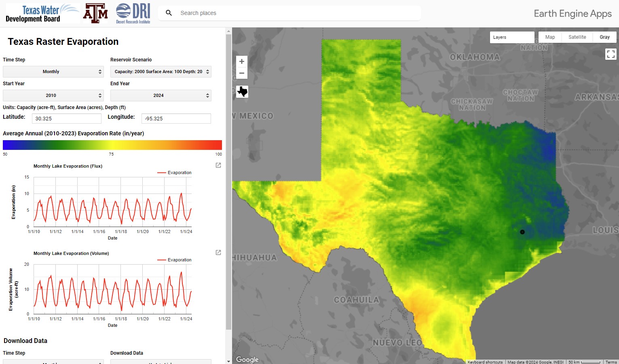Click the Monthly Lake Evaporation (Flux) chart
619x364 pixels.
point(112,202)
